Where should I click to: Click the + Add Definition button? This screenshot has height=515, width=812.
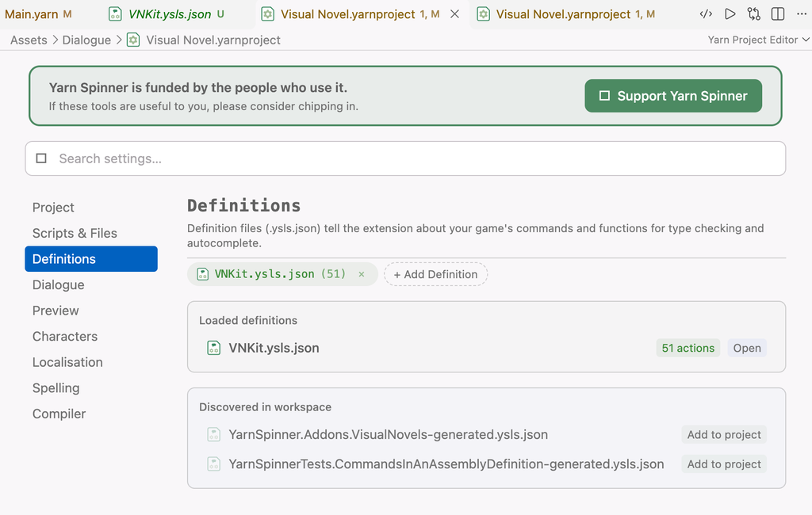coord(435,274)
